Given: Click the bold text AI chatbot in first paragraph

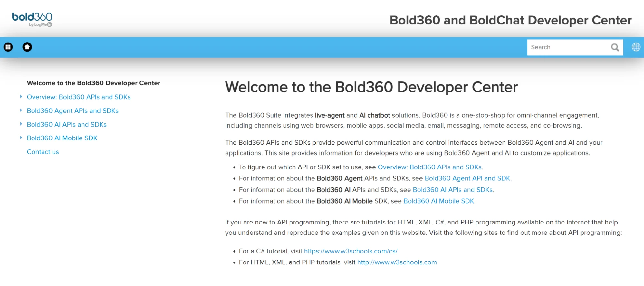Looking at the screenshot, I should point(375,115).
